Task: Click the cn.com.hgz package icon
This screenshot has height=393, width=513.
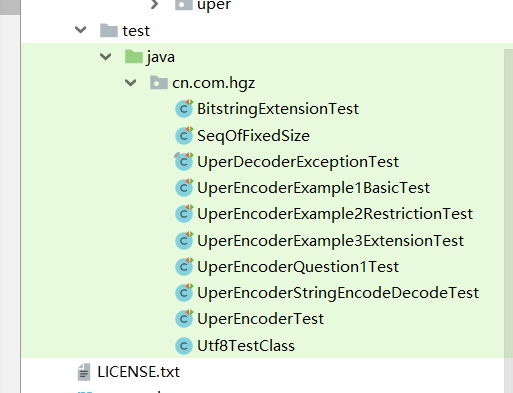Action: (x=159, y=82)
